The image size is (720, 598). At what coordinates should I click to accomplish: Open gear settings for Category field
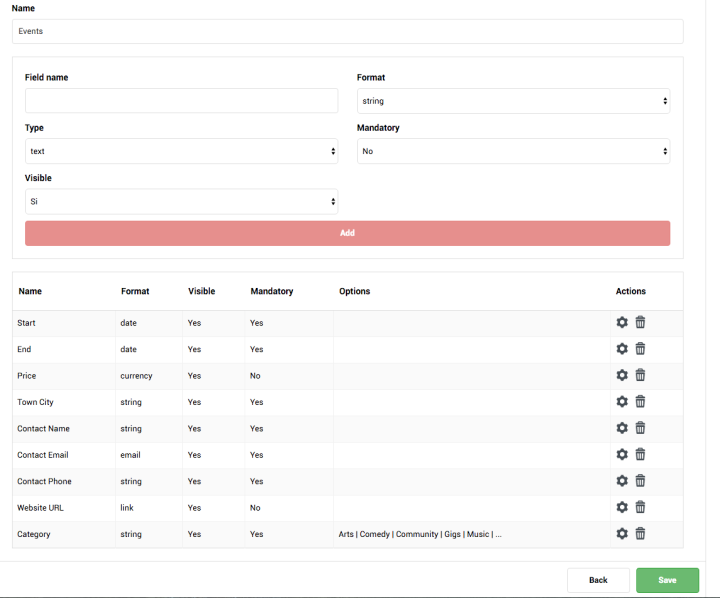[x=622, y=534]
